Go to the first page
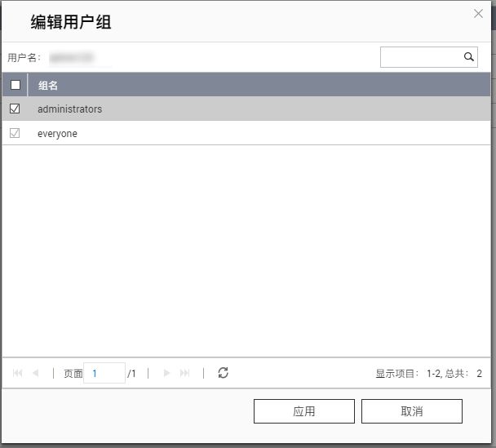Viewport: 496px width, 448px height. [18, 373]
